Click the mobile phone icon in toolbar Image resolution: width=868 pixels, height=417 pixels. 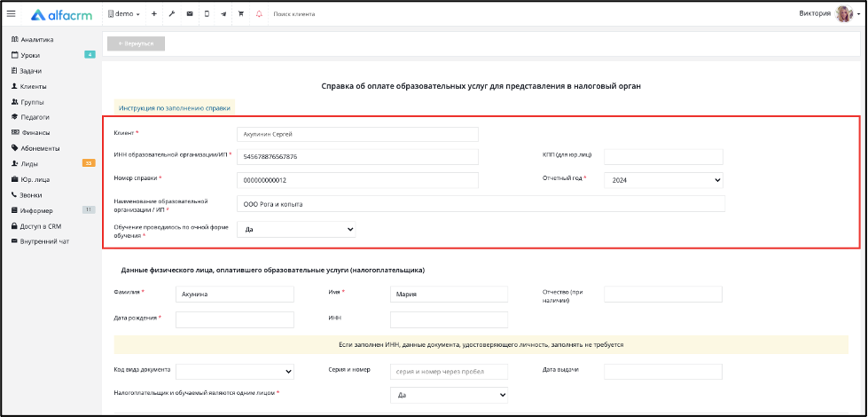(x=207, y=14)
